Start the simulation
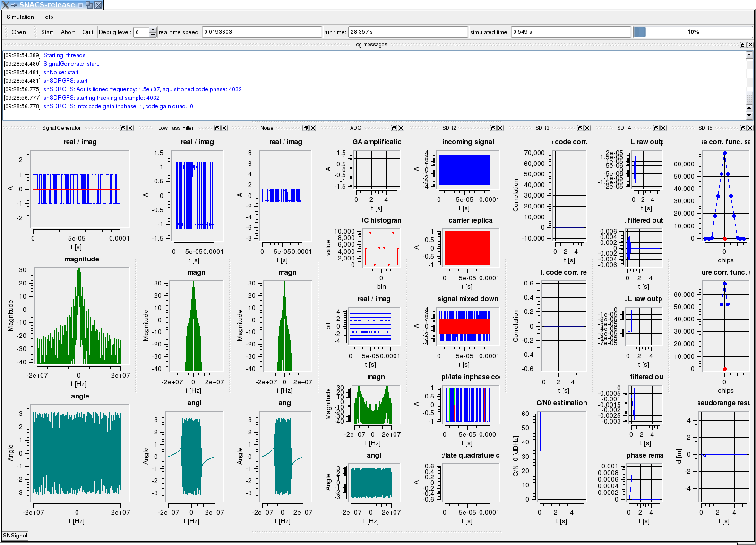Screen dimensions: 756x545 (47, 32)
